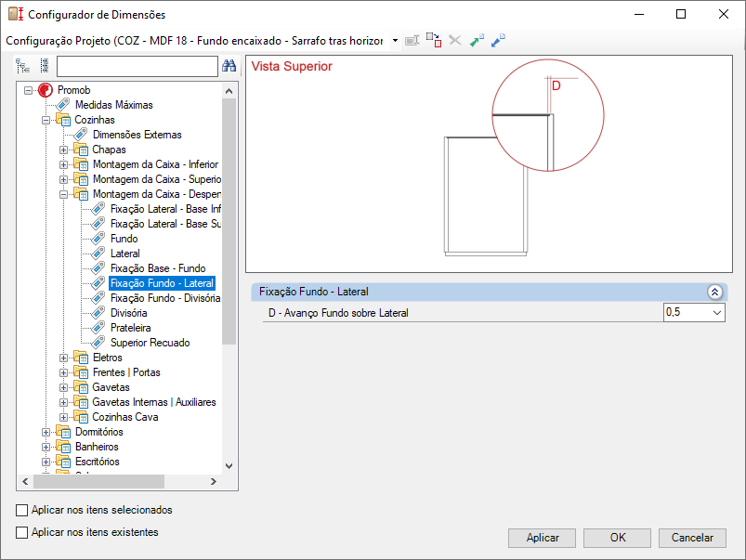Select Fixação Base - Fundo tree item
Viewport: 746px width, 560px height.
157,268
